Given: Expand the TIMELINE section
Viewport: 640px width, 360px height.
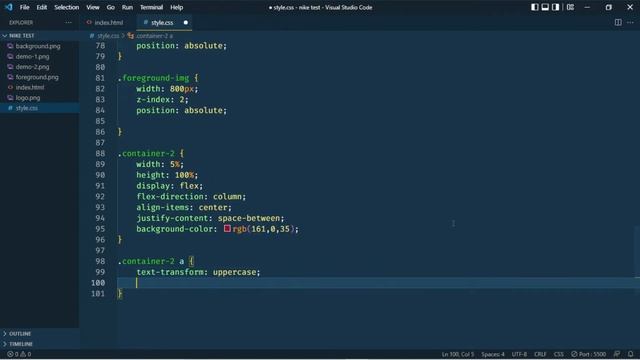Looking at the screenshot, I should tap(40, 344).
